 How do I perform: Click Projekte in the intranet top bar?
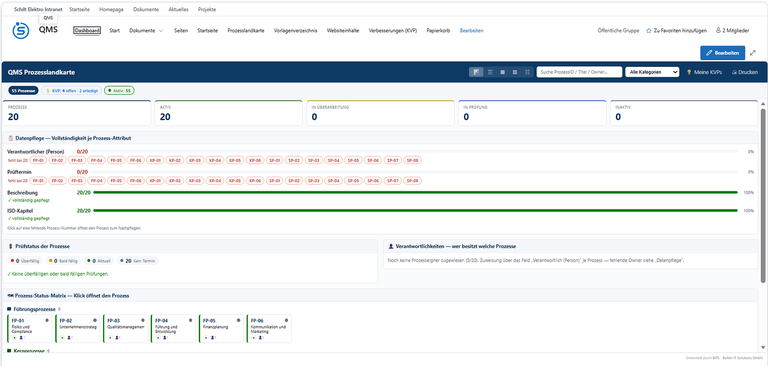click(x=207, y=9)
